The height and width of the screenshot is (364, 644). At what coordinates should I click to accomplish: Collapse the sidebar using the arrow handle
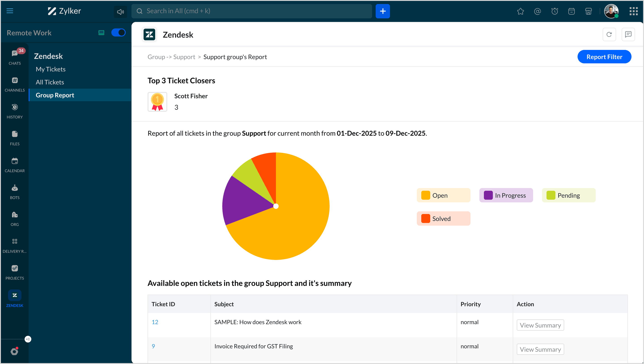[28, 339]
